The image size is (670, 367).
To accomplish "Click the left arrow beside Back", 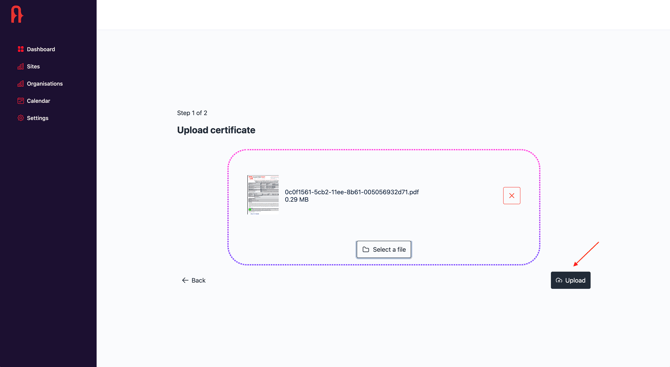I will click(185, 280).
